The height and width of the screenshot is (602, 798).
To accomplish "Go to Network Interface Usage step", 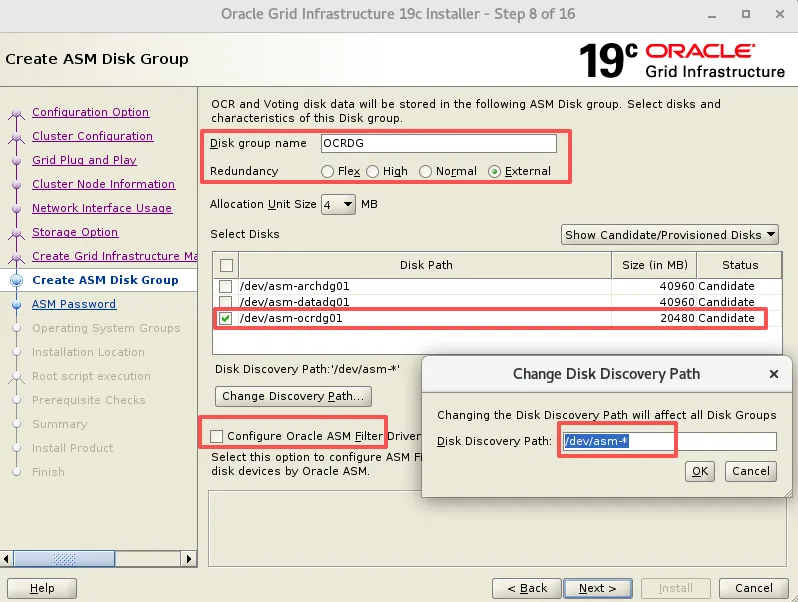I will click(x=102, y=208).
